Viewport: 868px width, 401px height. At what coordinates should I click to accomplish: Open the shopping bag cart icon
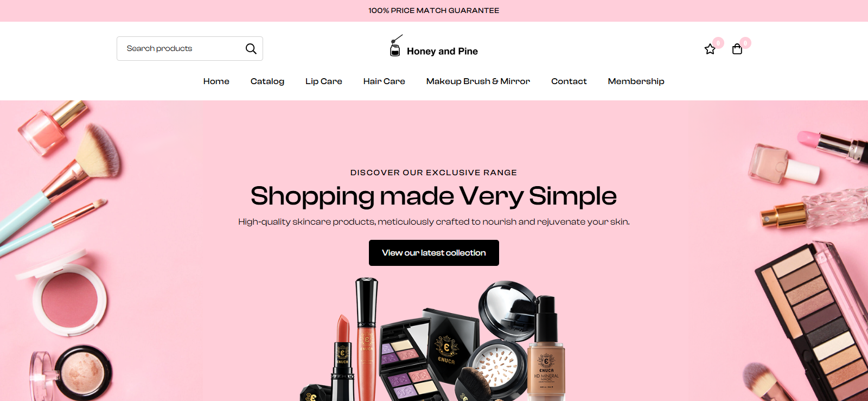tap(737, 49)
